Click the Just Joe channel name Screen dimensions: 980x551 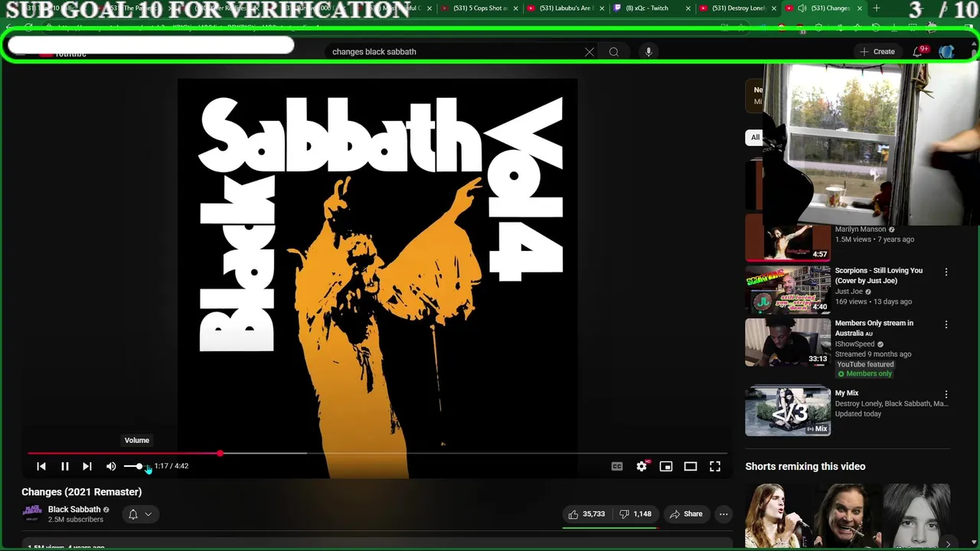pyautogui.click(x=849, y=292)
